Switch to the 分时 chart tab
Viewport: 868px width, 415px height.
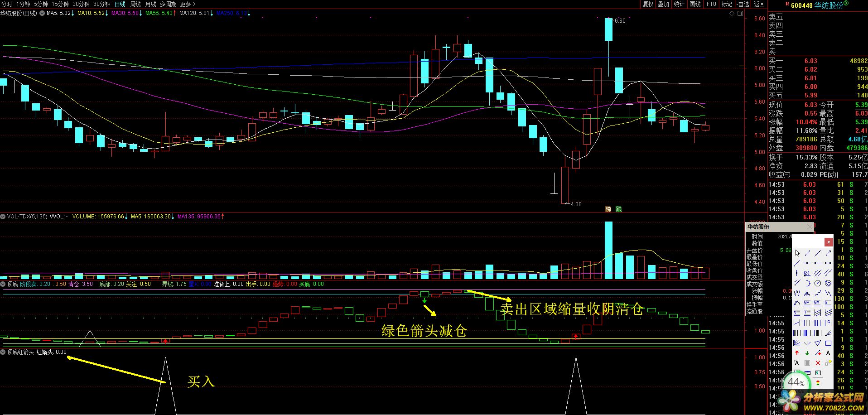click(7, 4)
